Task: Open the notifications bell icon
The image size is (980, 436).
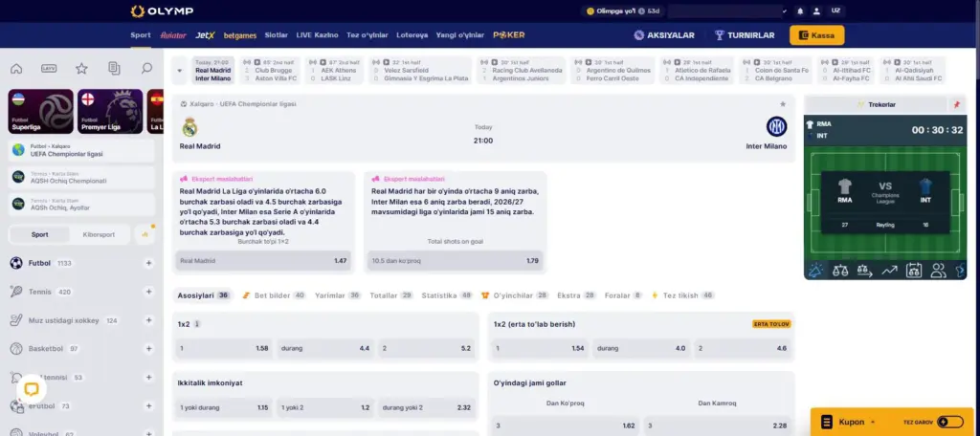Action: pyautogui.click(x=800, y=11)
